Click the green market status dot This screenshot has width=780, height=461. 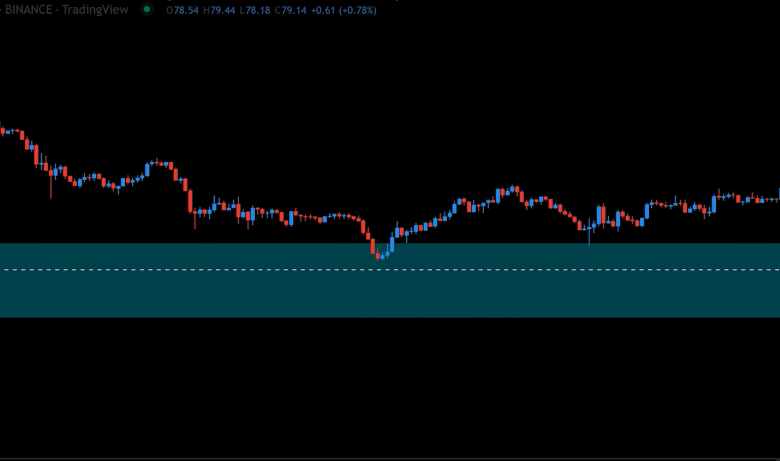click(147, 9)
